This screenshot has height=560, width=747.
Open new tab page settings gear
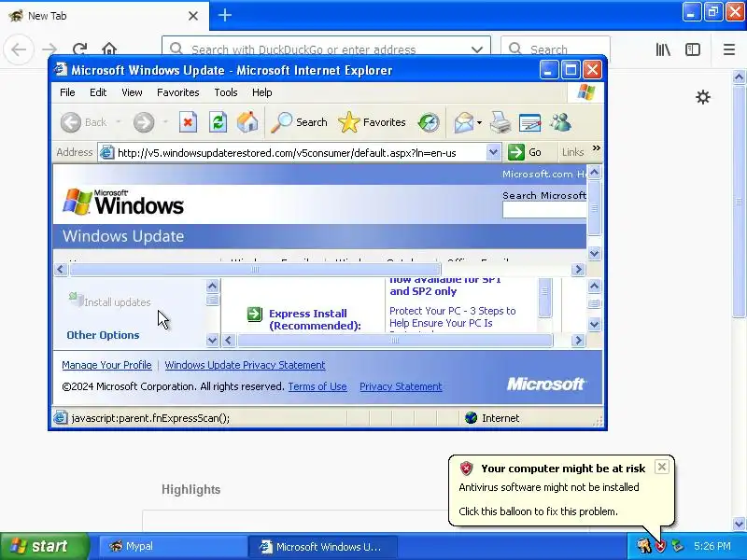[703, 97]
